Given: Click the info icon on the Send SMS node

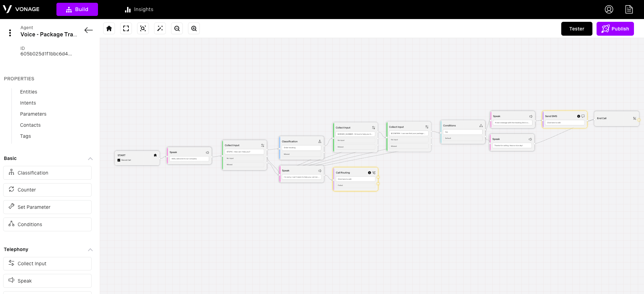Looking at the screenshot, I should tap(579, 116).
